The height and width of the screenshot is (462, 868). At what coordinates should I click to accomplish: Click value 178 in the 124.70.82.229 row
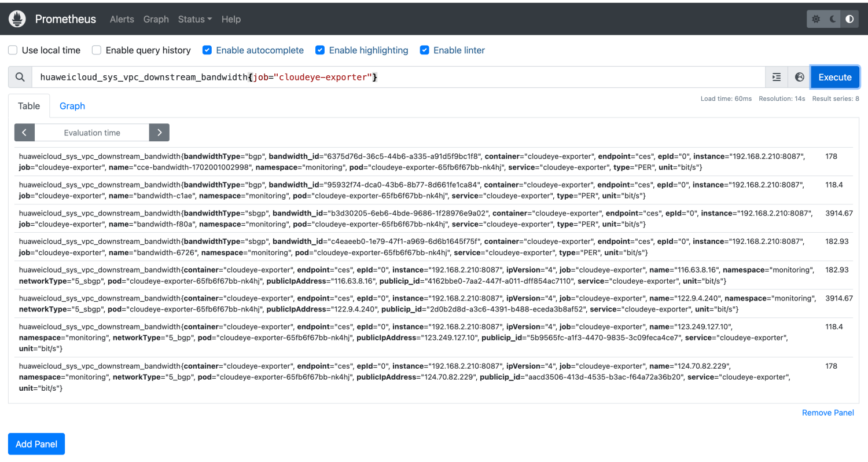[832, 366]
